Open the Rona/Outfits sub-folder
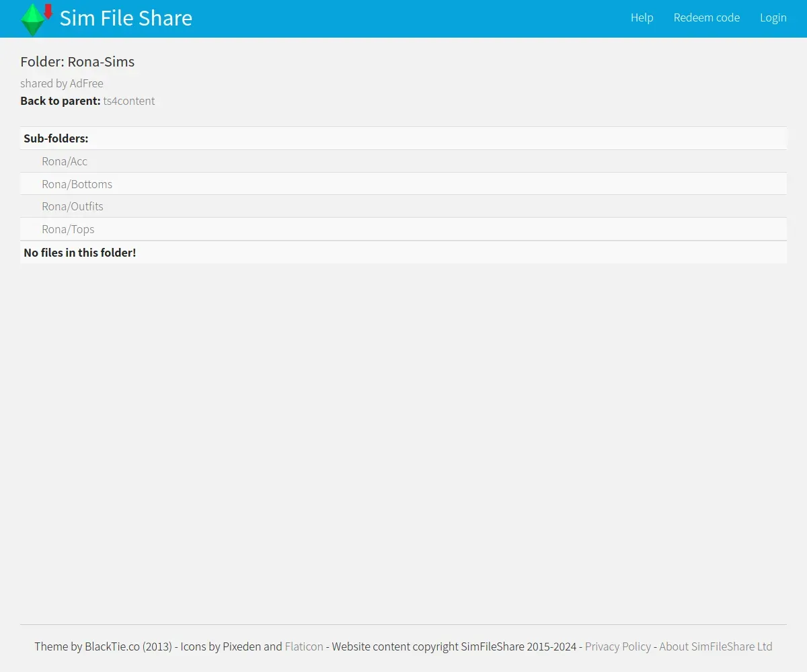Viewport: 807px width, 672px height. tap(73, 206)
